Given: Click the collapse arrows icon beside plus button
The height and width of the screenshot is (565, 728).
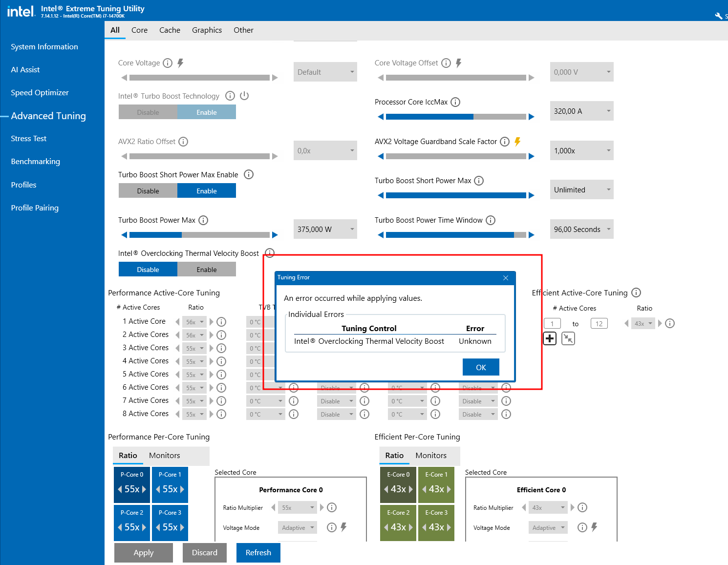Looking at the screenshot, I should point(568,338).
